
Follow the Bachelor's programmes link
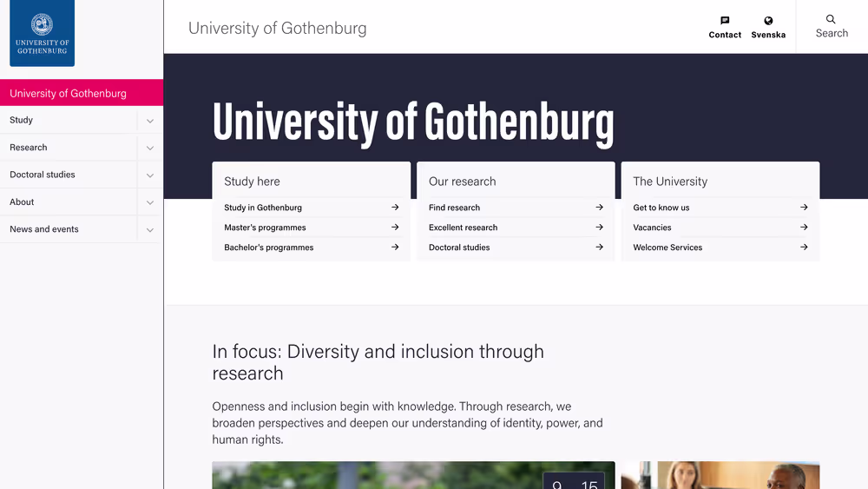[x=268, y=247]
